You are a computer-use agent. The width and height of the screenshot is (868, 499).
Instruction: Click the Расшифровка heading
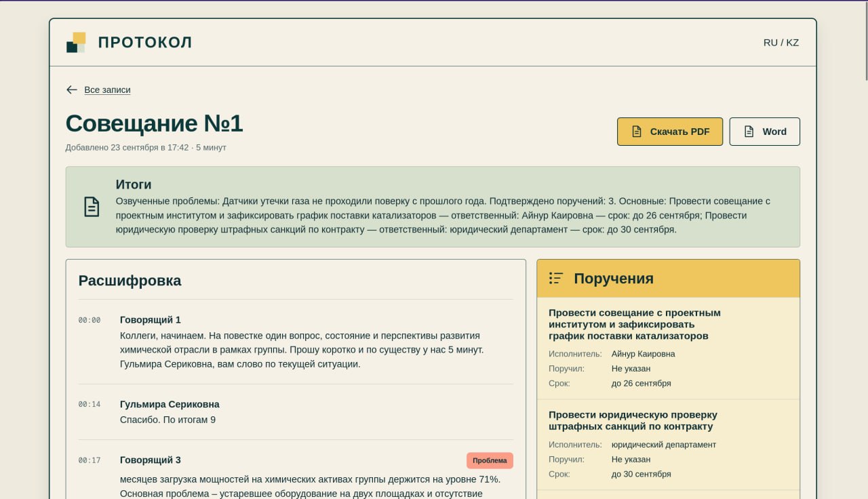pyautogui.click(x=130, y=280)
